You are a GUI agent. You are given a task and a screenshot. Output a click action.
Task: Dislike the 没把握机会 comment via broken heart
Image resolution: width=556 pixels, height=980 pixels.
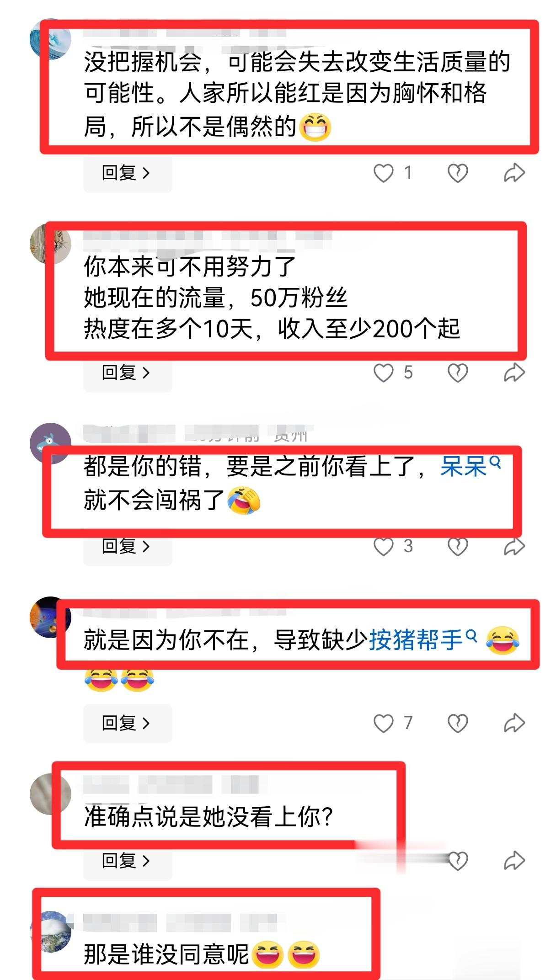click(457, 173)
